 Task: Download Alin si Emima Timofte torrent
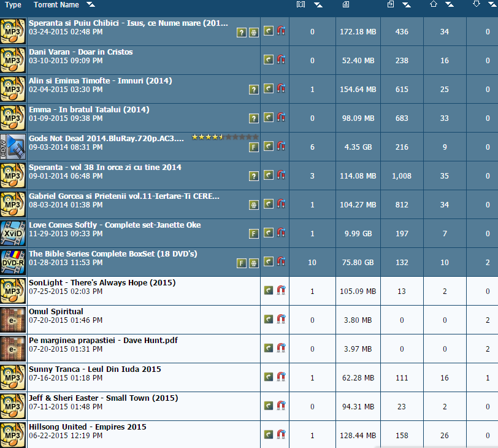coord(269,88)
